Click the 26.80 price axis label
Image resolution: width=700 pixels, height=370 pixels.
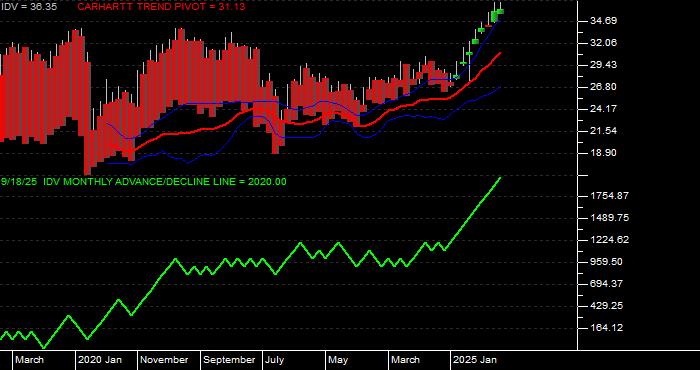pyautogui.click(x=603, y=87)
